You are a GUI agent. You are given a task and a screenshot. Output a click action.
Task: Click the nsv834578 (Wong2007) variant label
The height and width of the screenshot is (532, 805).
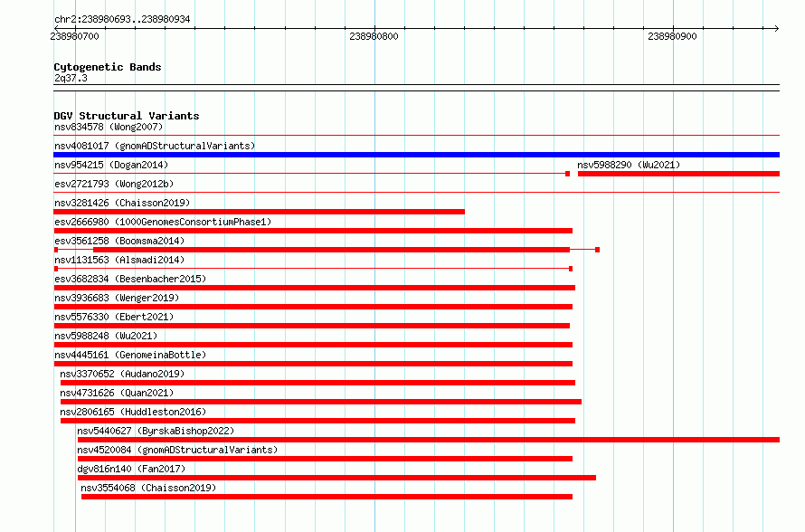point(109,127)
